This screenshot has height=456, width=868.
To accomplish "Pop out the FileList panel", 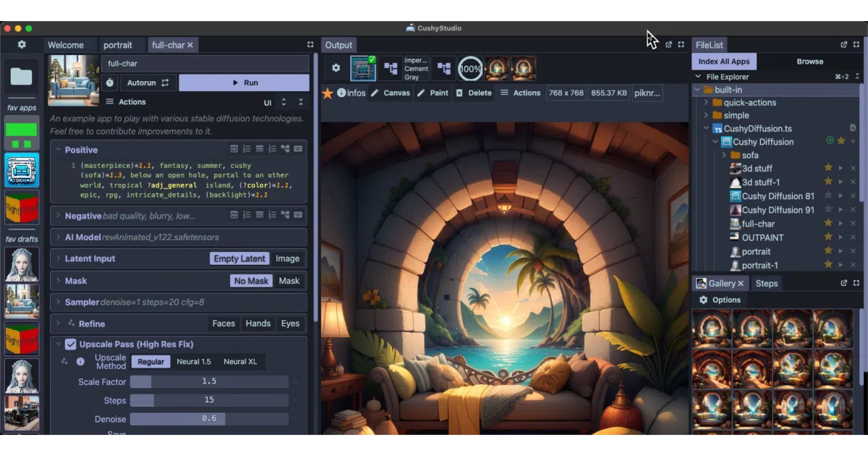I will 844,45.
